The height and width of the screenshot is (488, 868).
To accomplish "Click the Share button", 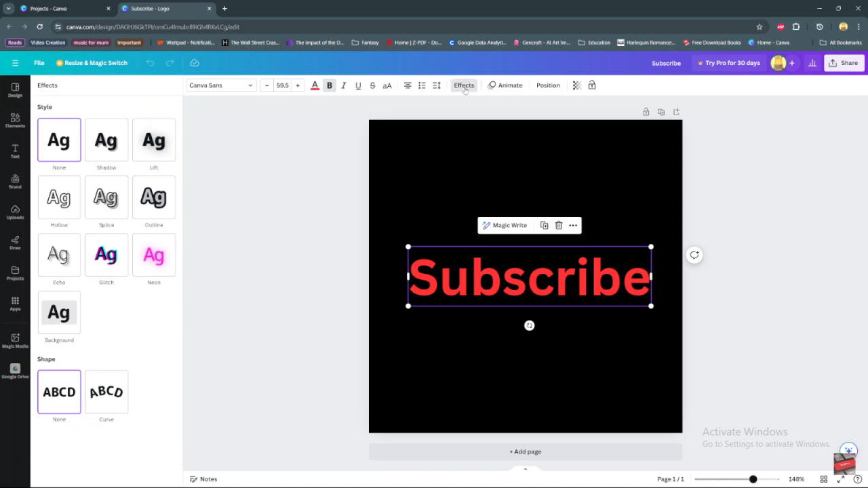I will click(x=844, y=63).
